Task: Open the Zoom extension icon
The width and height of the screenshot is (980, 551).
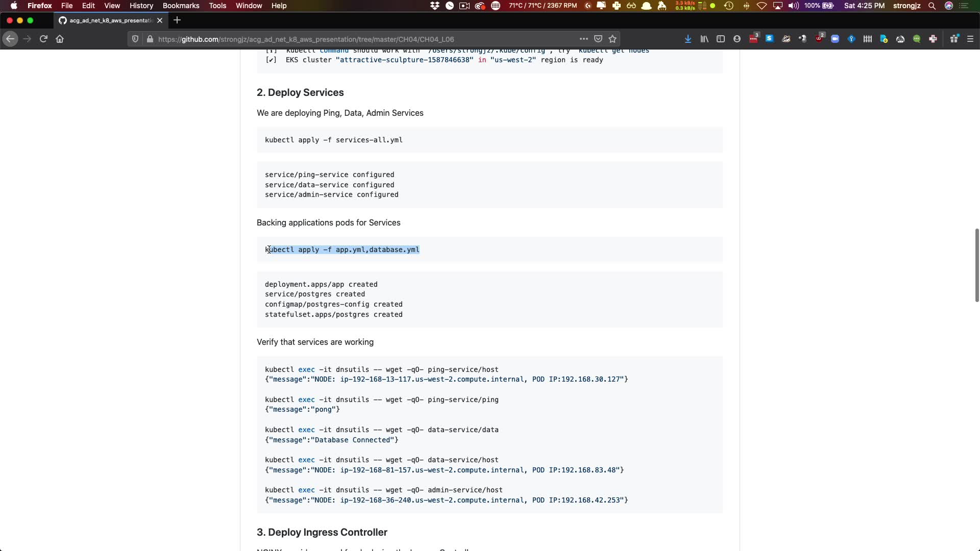Action: coord(835,39)
